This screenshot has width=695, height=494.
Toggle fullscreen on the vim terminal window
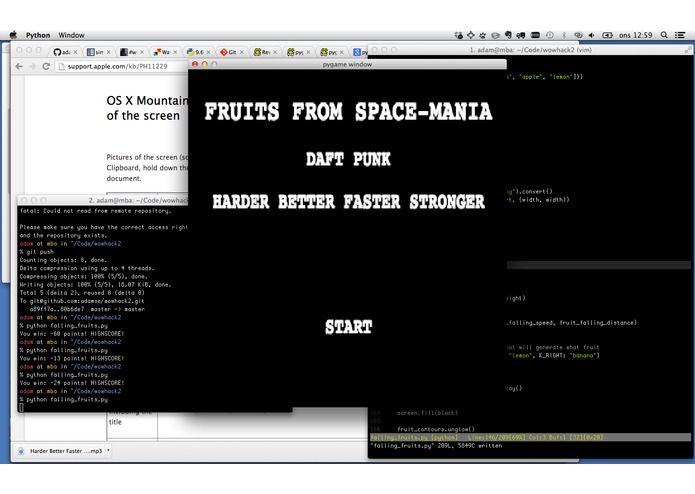pyautogui.click(x=687, y=50)
